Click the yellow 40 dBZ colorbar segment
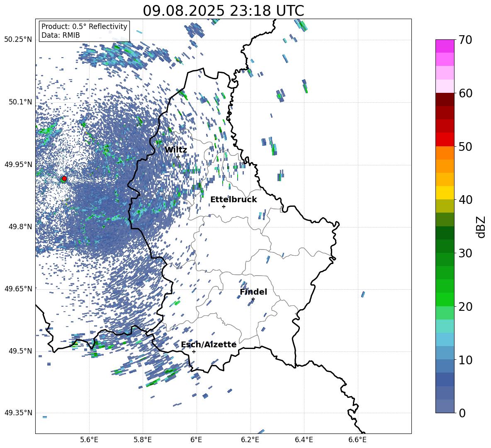491x448 pixels. [x=445, y=193]
